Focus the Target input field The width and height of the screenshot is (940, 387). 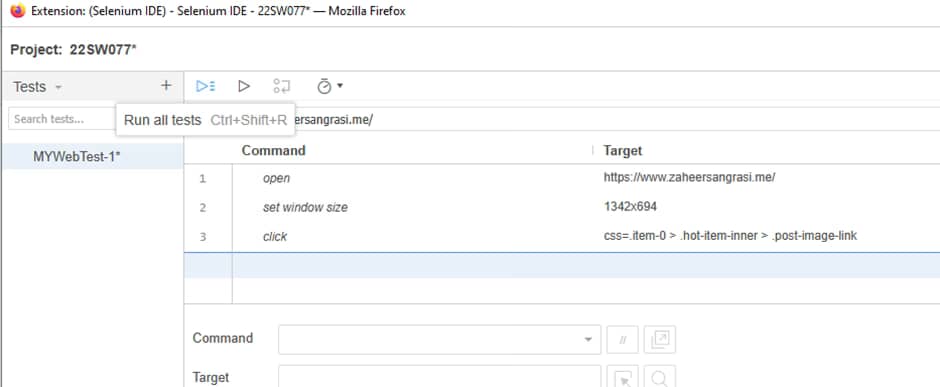[439, 377]
